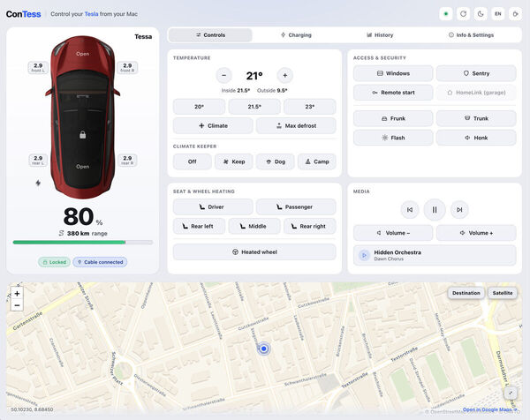This screenshot has height=420, width=530.
Task: Zoom in on the map
Action: [17, 294]
